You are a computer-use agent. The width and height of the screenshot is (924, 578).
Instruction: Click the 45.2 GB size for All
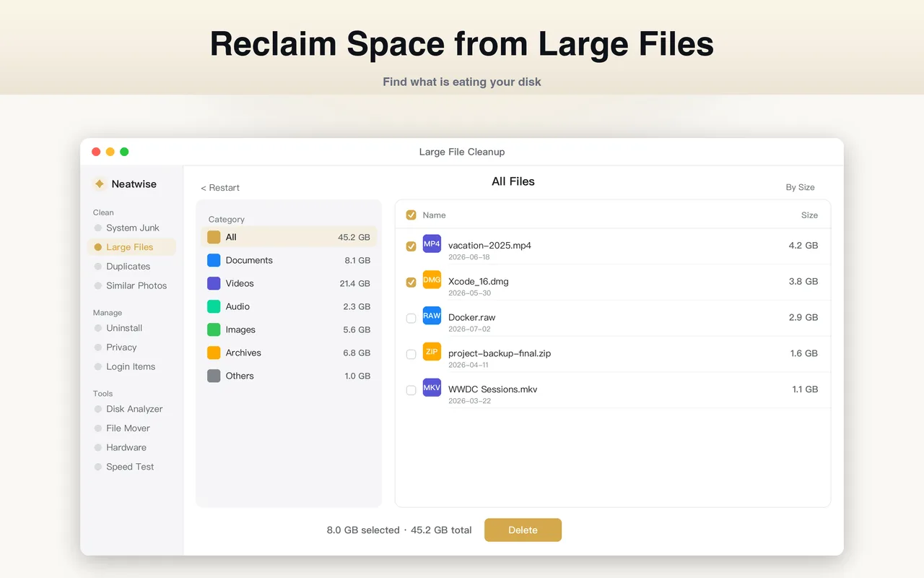coord(354,237)
